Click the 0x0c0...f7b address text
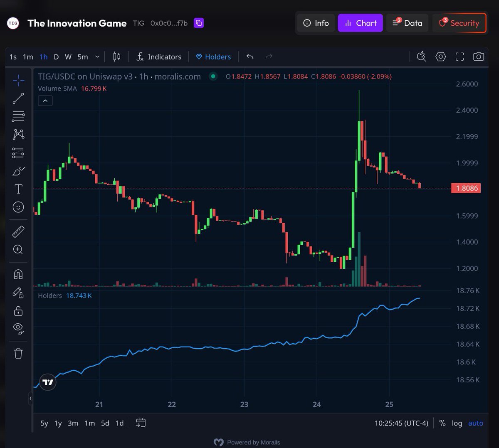The image size is (499, 448). coord(169,23)
